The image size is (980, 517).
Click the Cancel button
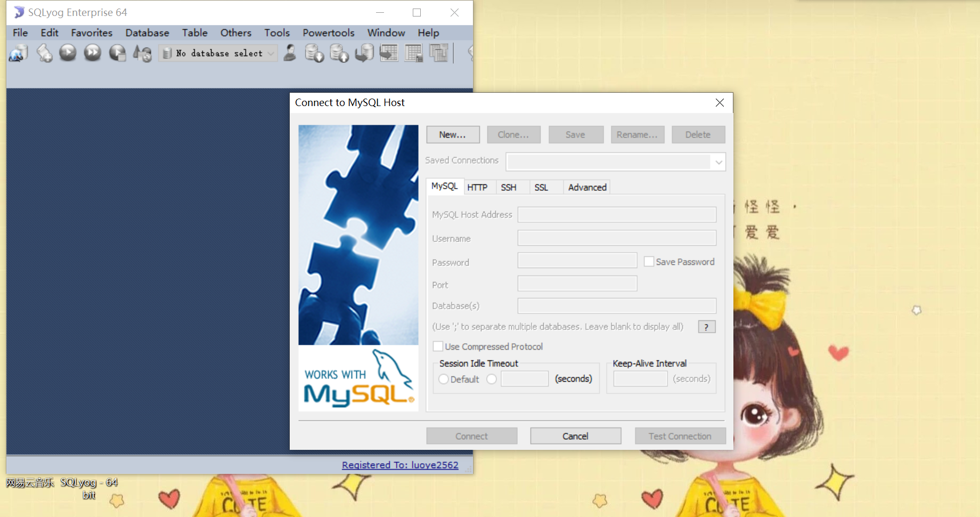pos(575,436)
